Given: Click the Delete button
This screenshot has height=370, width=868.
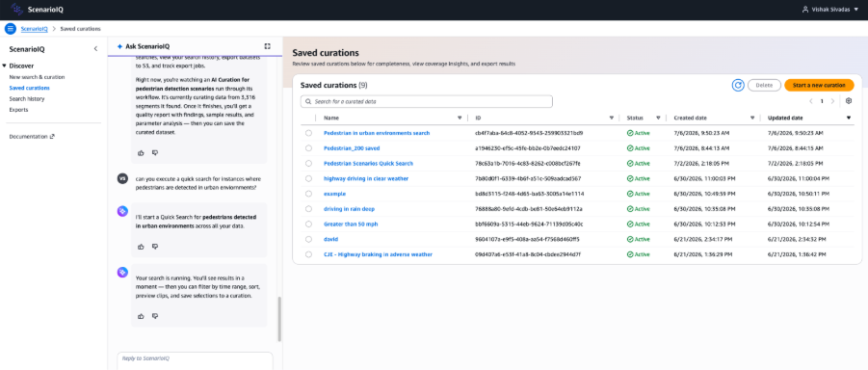Looking at the screenshot, I should point(764,86).
